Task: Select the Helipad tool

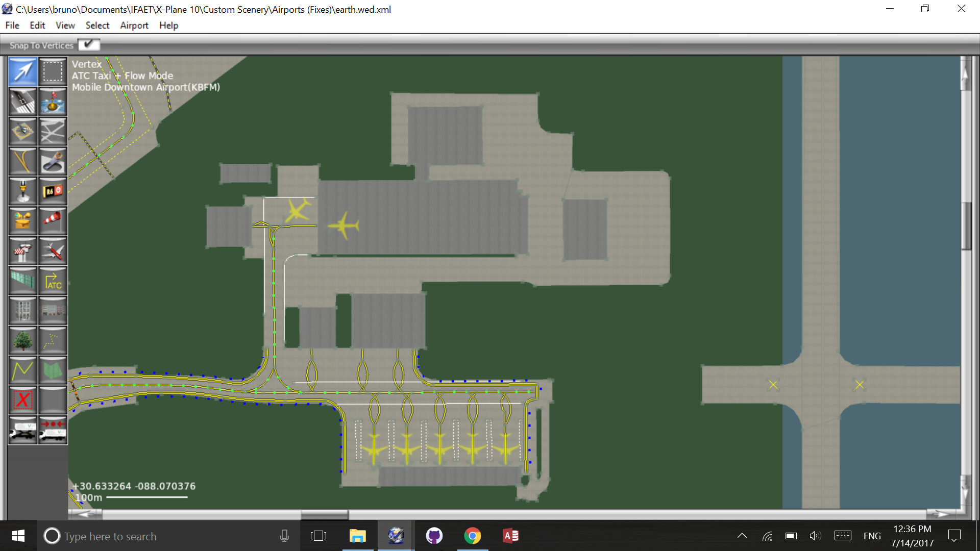Action: click(x=23, y=131)
